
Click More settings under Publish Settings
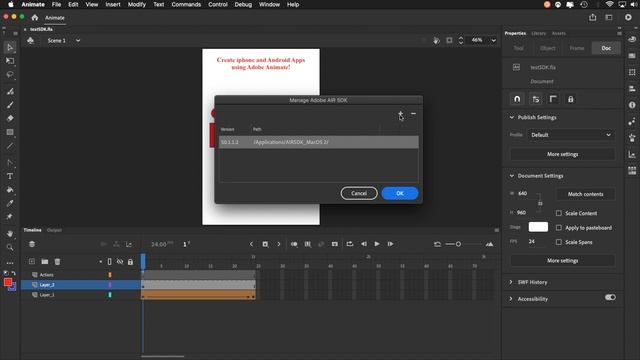tap(563, 154)
